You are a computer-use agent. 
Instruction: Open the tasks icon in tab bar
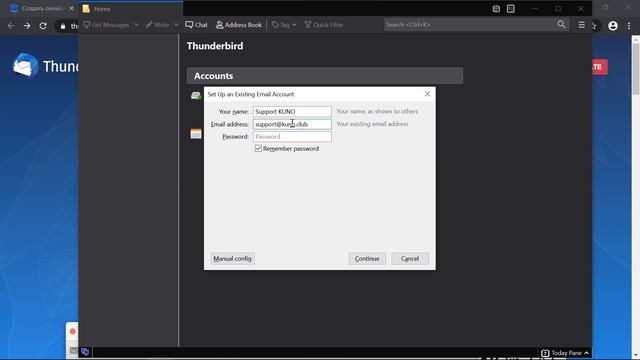(x=511, y=9)
